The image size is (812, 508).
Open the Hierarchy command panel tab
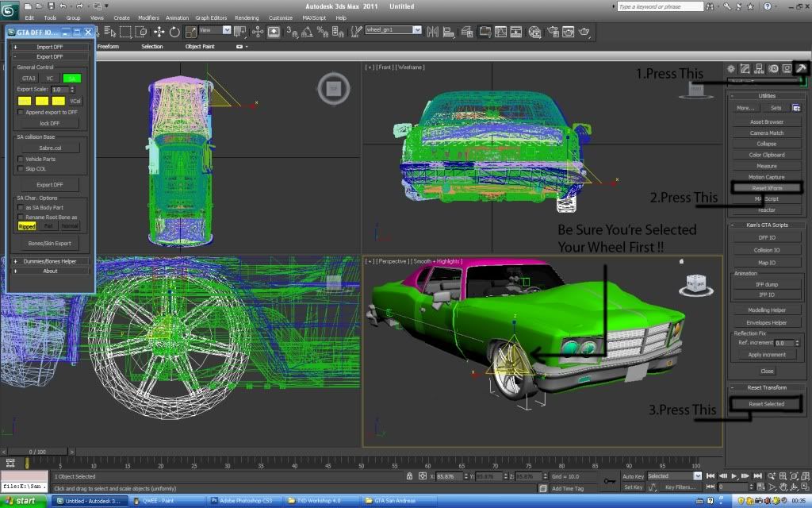coord(759,68)
